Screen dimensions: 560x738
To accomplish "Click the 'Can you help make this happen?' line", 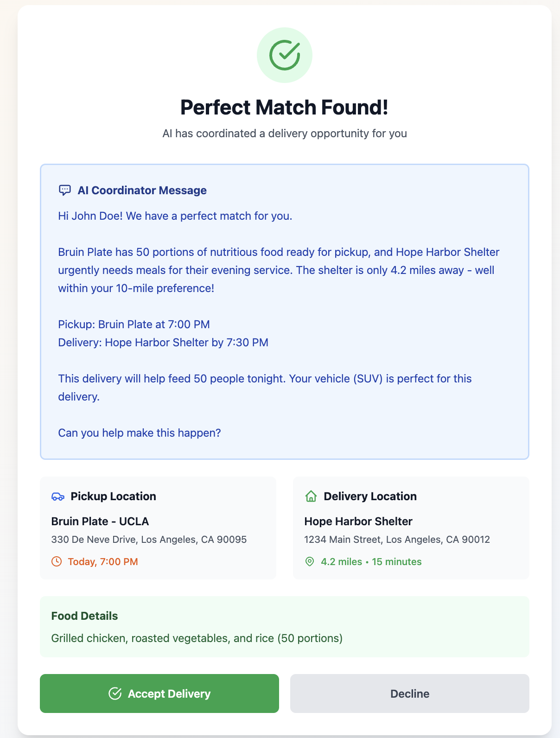I will [x=140, y=433].
